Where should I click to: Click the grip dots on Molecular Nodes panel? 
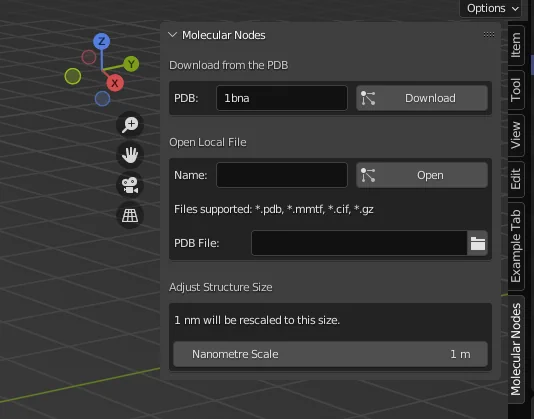(489, 35)
